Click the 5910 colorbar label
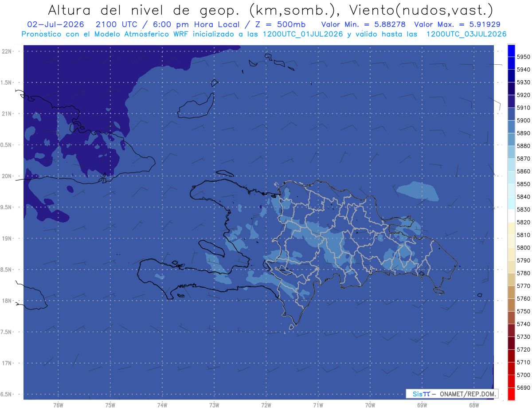 524,108
